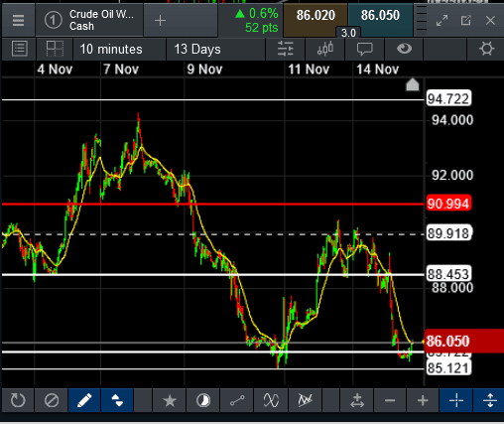504x424 pixels.
Task: Zoom in with the plus button
Action: [423, 400]
